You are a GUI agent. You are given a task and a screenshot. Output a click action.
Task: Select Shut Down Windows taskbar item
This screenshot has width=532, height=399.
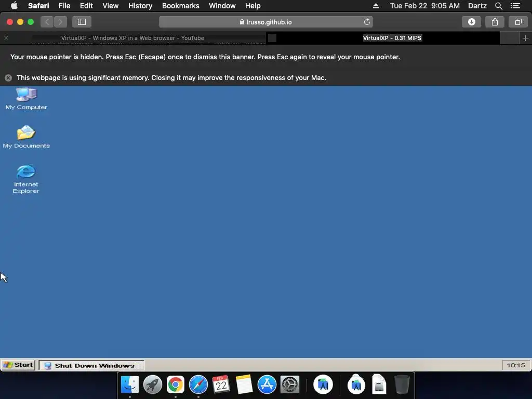[x=91, y=365]
